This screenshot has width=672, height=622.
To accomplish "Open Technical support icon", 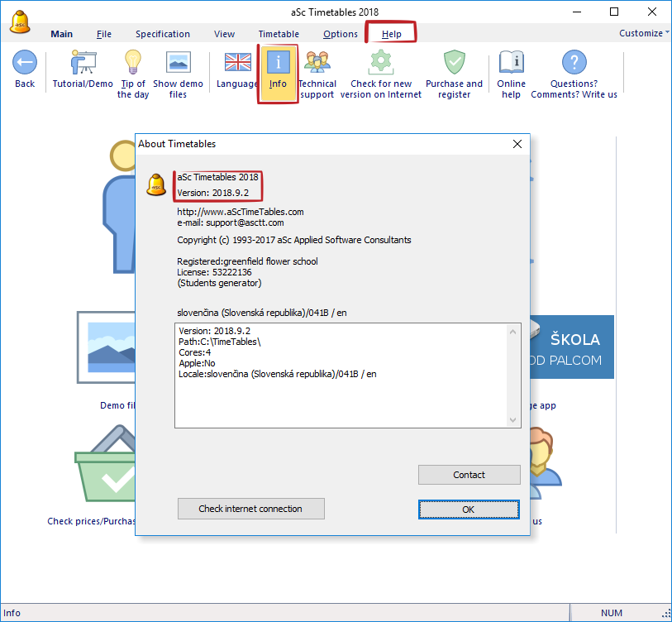I will pos(317,63).
